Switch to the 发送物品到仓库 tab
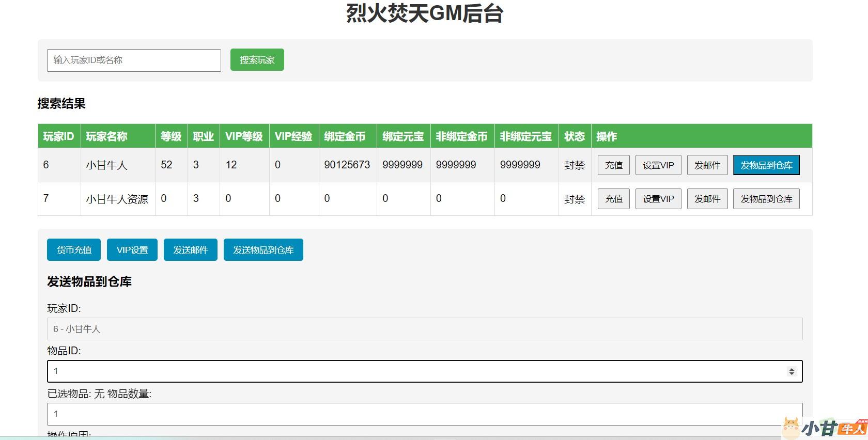868x440 pixels. (x=263, y=250)
